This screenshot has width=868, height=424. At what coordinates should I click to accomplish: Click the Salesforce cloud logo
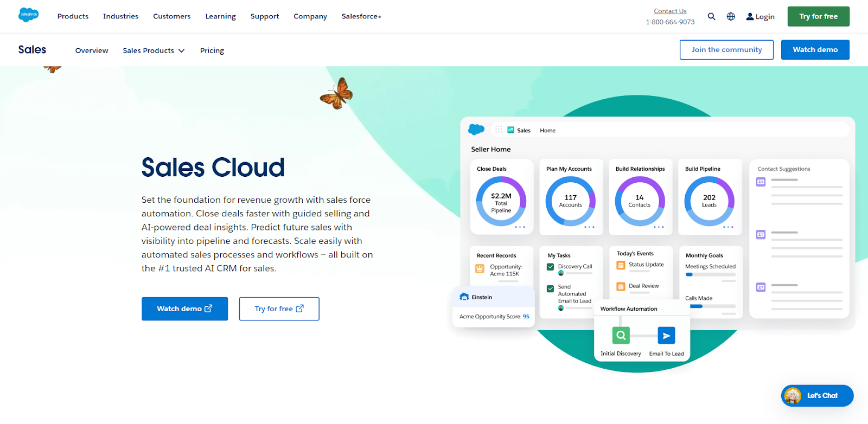click(28, 15)
